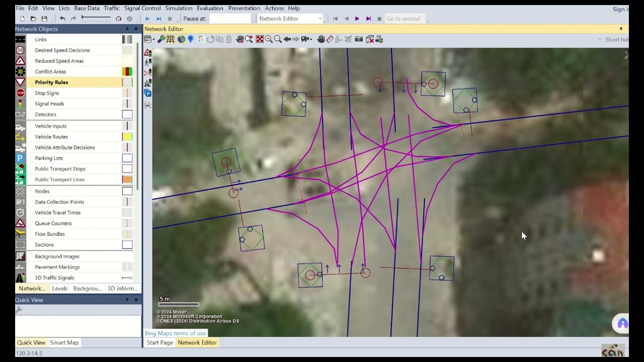644x362 pixels.
Task: Click the 3D box with red X icon
Action: point(370,39)
